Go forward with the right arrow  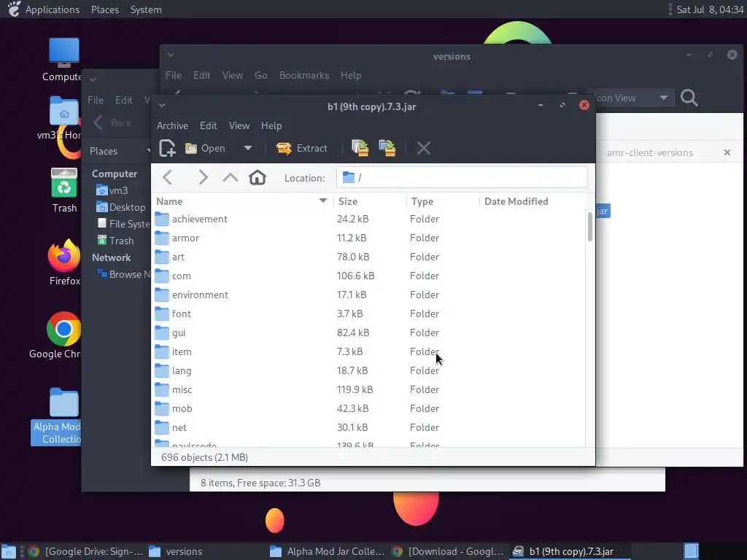tap(203, 178)
